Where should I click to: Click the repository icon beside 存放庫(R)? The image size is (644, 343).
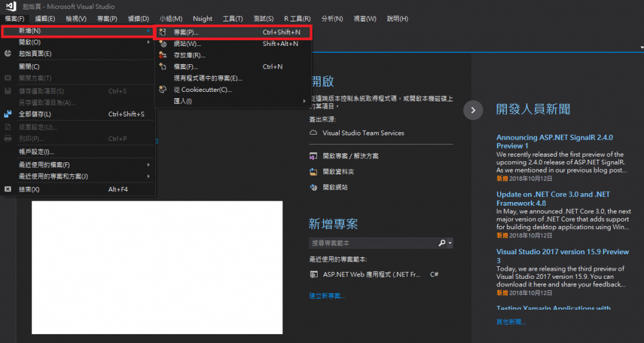163,55
